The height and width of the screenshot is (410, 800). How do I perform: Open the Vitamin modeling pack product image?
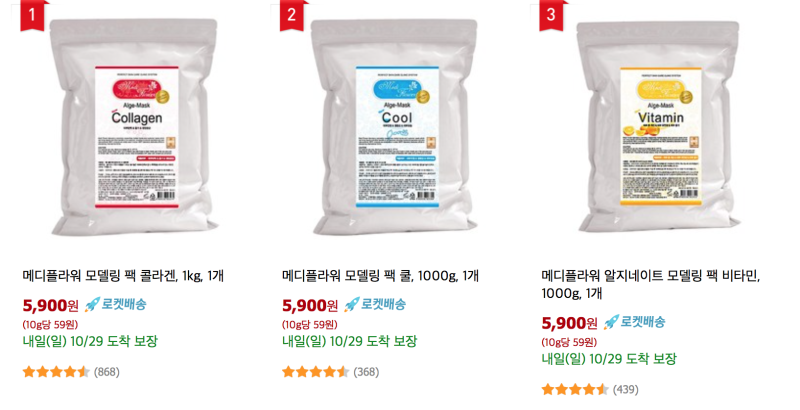(x=659, y=127)
